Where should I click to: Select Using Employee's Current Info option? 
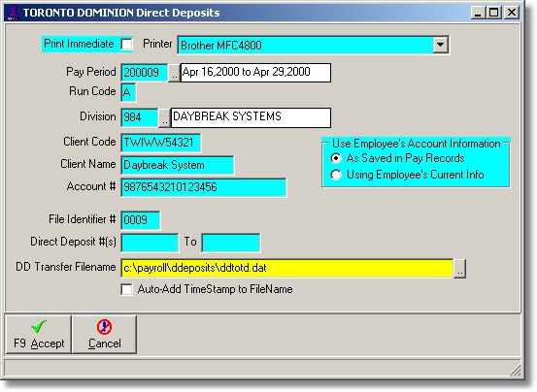pos(336,175)
